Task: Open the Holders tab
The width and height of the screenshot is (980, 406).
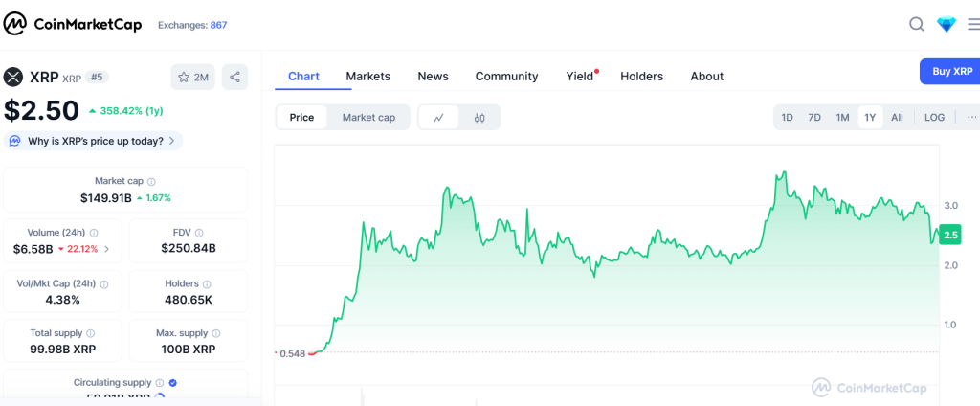Action: point(641,77)
